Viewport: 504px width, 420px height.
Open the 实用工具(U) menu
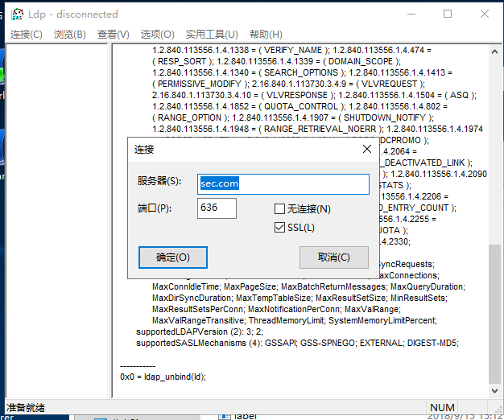(x=211, y=34)
